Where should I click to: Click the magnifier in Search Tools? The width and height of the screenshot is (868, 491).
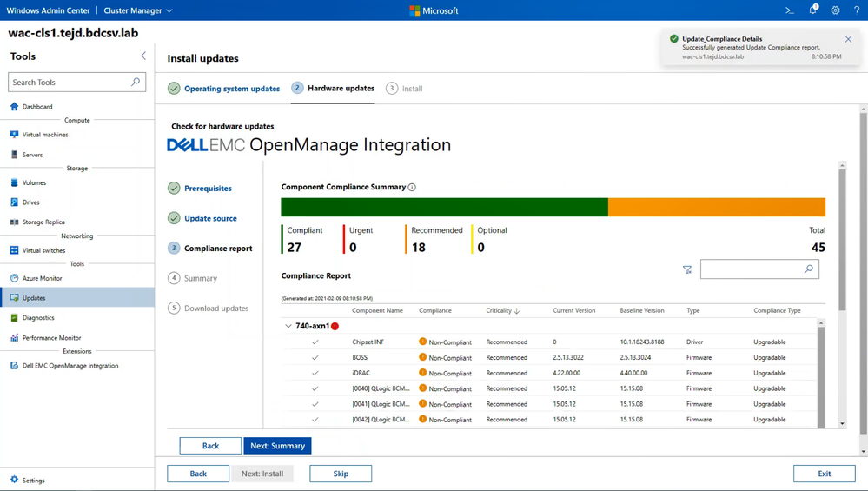coord(135,82)
